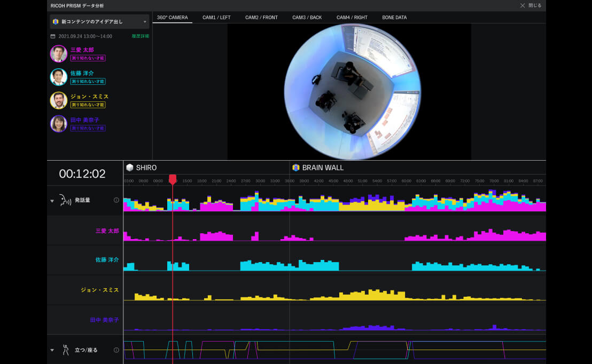Switch to the CAM1 / LEFT tab

click(x=216, y=18)
